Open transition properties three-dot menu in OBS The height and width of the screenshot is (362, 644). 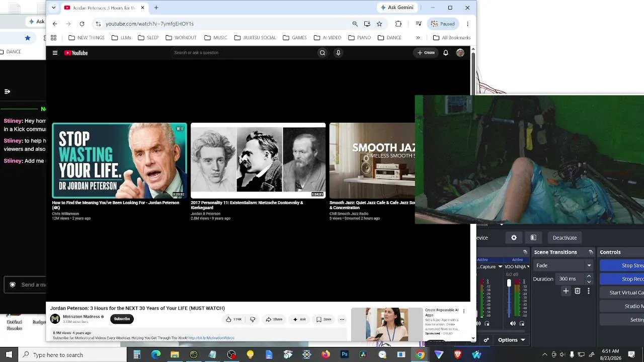(589, 291)
